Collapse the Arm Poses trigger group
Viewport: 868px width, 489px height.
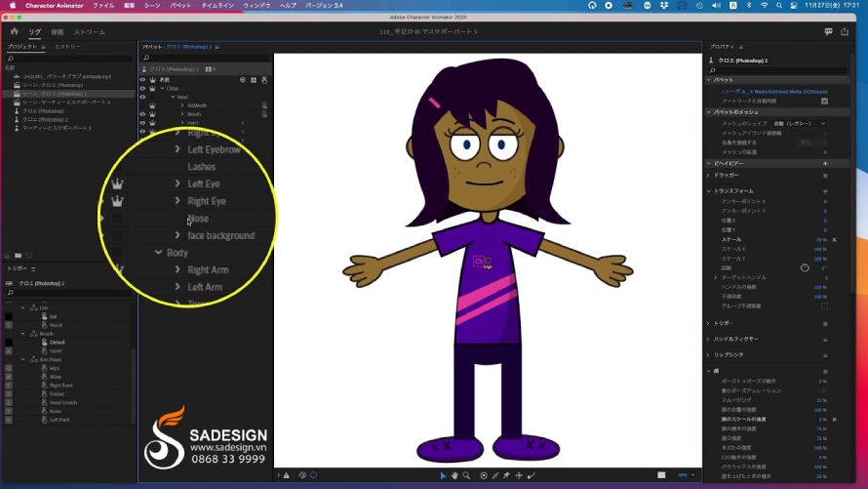[x=22, y=359]
